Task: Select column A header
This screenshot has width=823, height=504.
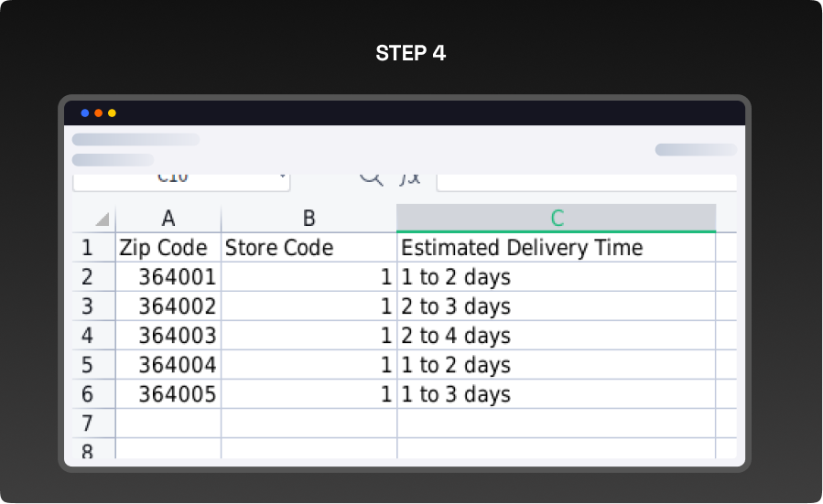Action: (x=168, y=219)
